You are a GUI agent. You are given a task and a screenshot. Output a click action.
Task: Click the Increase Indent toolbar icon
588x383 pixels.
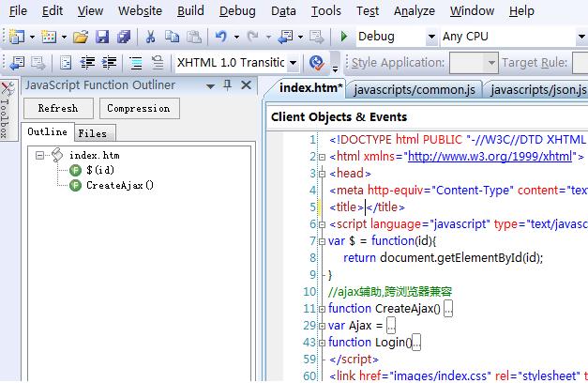click(111, 63)
